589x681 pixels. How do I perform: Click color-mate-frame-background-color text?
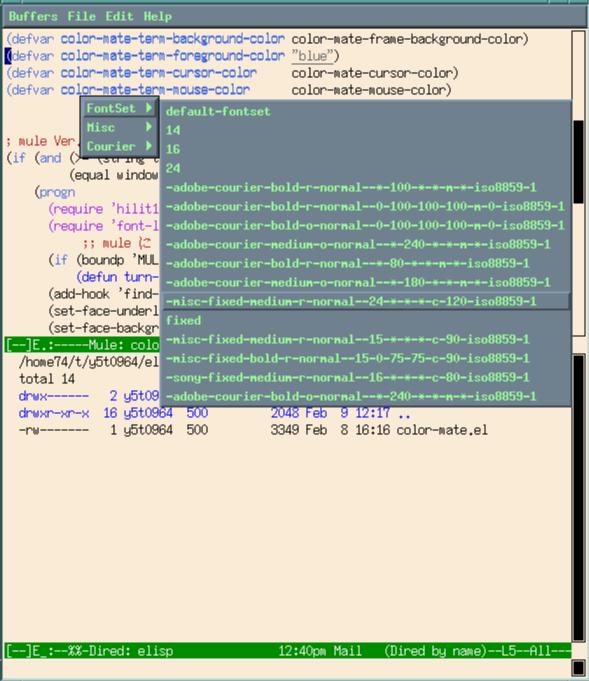(x=406, y=39)
